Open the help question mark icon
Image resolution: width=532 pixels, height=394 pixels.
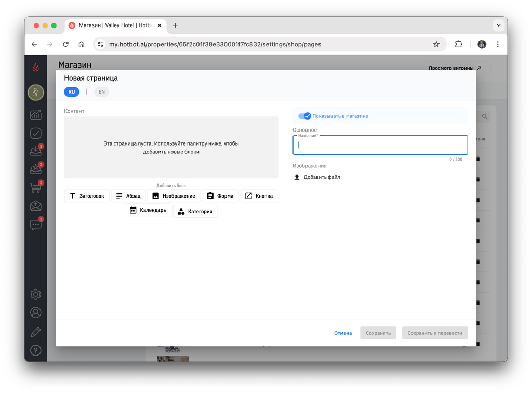point(36,350)
